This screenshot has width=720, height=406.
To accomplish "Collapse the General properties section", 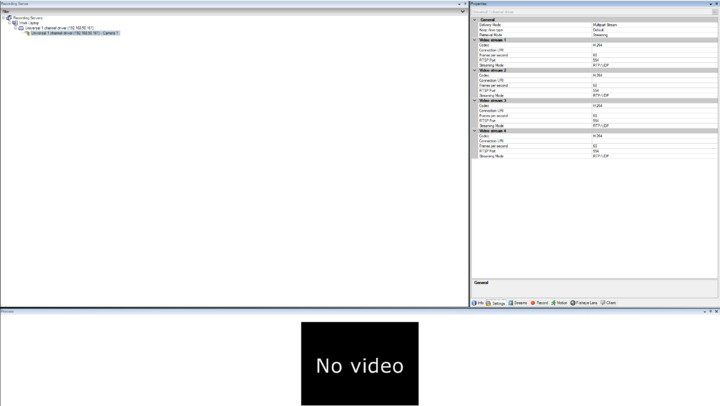I will coord(474,19).
